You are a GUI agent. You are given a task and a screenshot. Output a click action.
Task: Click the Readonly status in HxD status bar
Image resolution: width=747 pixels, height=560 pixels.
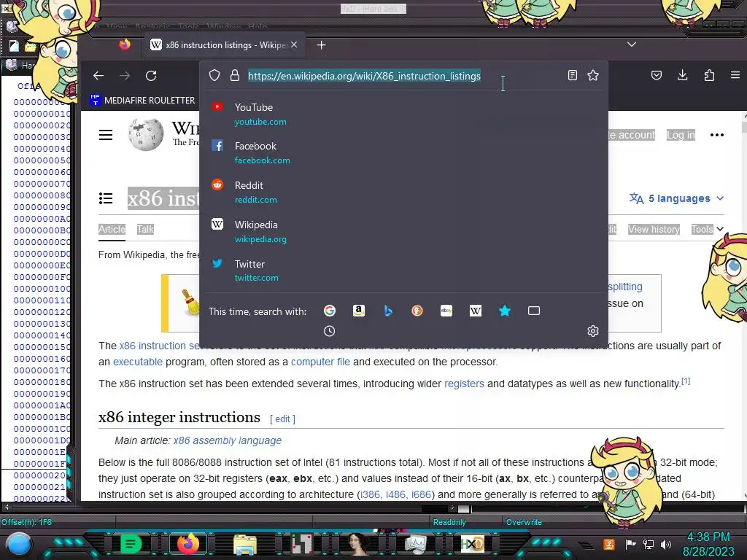[x=449, y=522]
